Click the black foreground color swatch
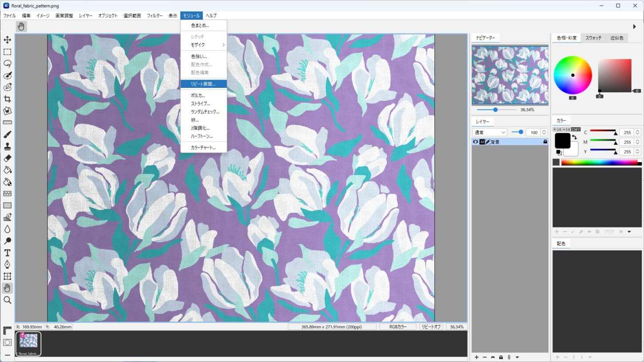The height and width of the screenshot is (362, 644). 563,140
